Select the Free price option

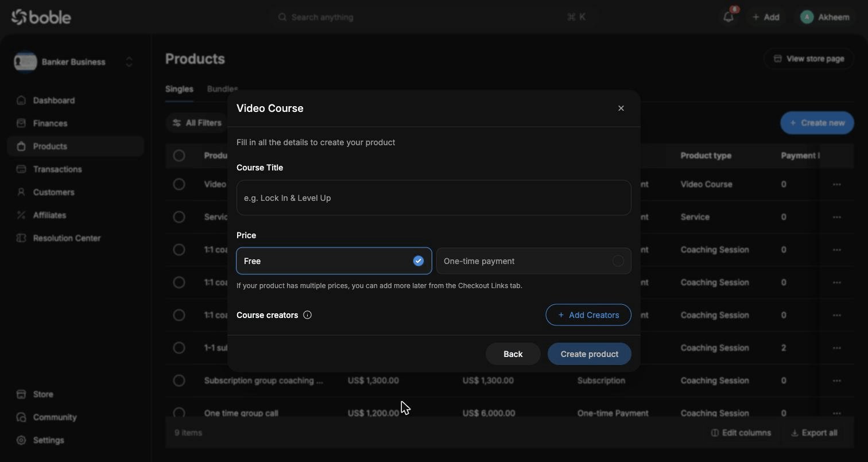click(334, 261)
